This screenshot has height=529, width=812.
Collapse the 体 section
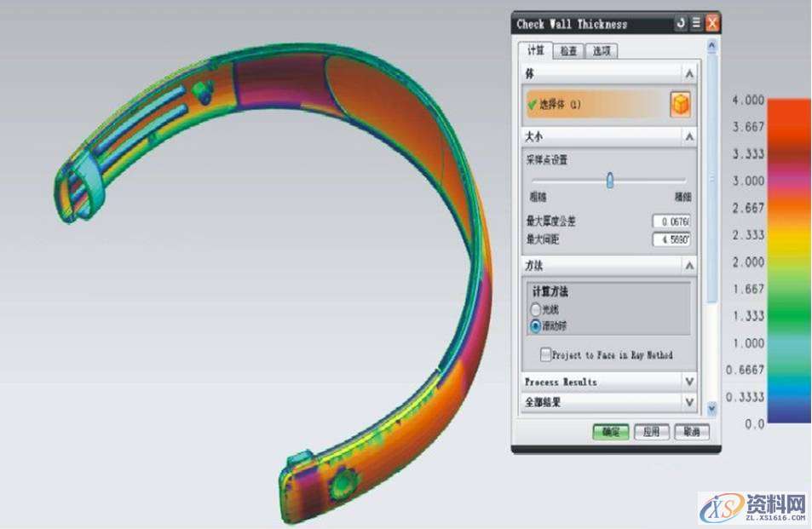tap(689, 74)
